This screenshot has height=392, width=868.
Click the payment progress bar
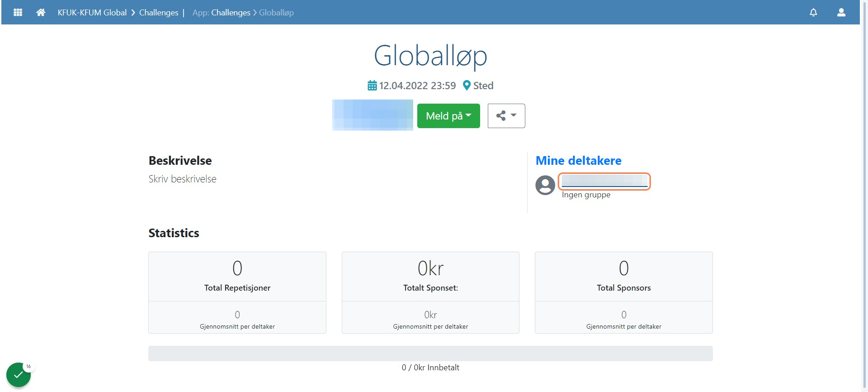coord(430,354)
